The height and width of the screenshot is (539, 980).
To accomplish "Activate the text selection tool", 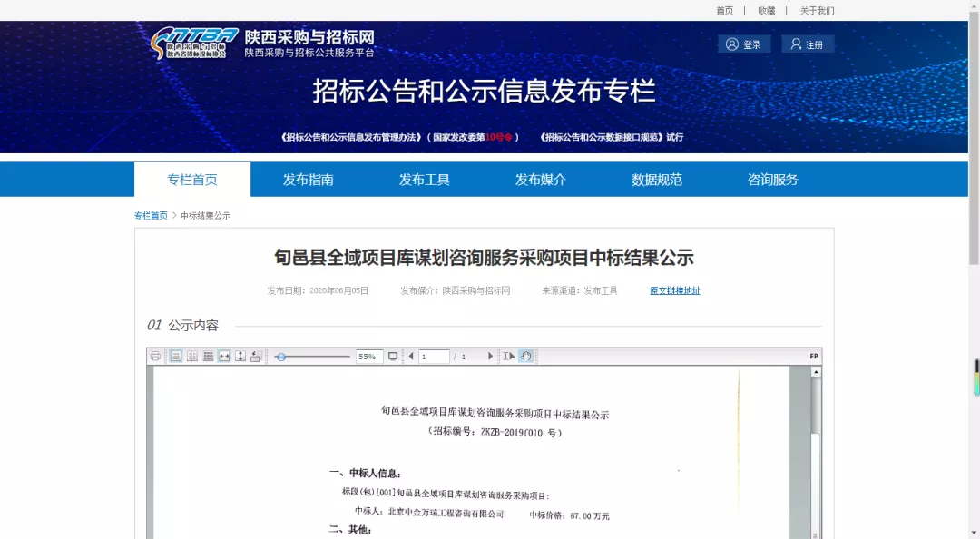I will 509,357.
